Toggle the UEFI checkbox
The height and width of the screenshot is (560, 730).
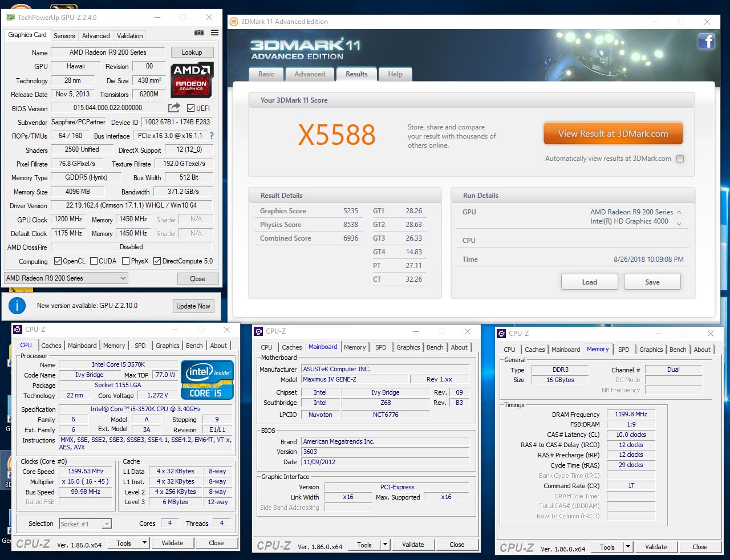(190, 108)
